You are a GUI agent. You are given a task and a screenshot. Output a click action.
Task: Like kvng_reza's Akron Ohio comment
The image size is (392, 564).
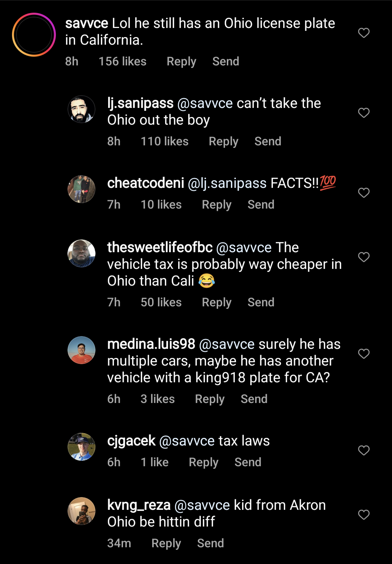364,515
